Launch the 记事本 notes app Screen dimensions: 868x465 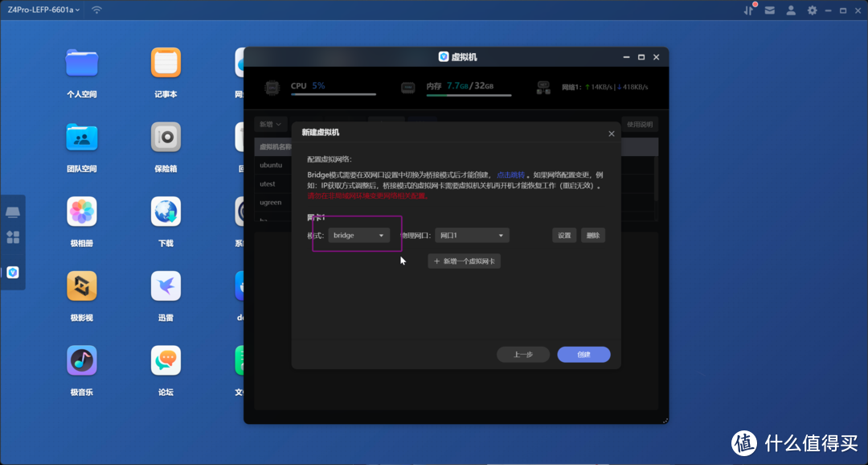[166, 63]
